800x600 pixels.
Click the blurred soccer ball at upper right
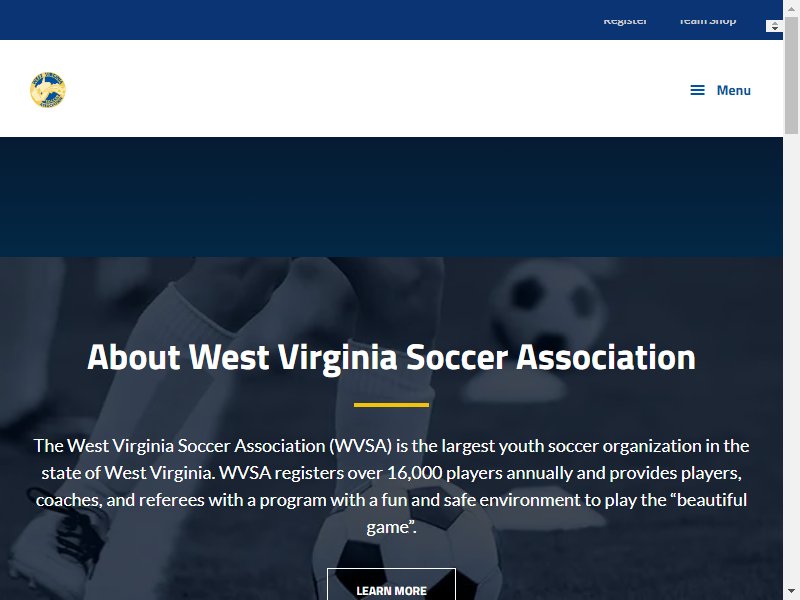click(x=548, y=306)
